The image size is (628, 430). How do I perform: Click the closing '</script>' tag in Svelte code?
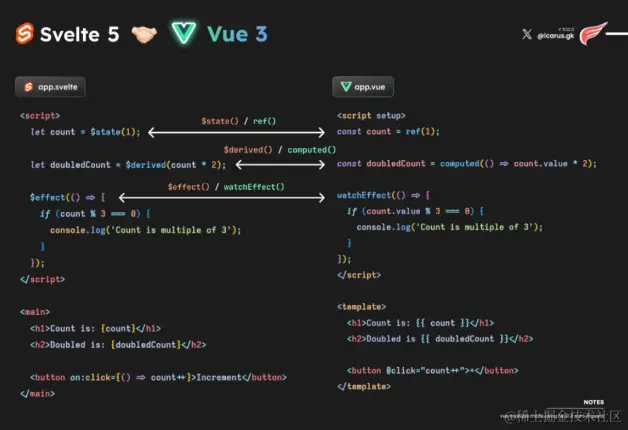click(x=42, y=279)
